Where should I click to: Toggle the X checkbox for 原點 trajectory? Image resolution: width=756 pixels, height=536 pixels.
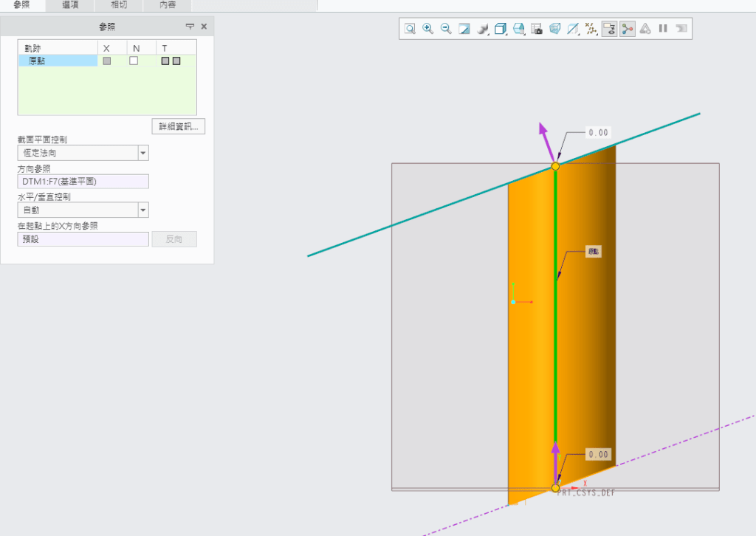tap(107, 61)
